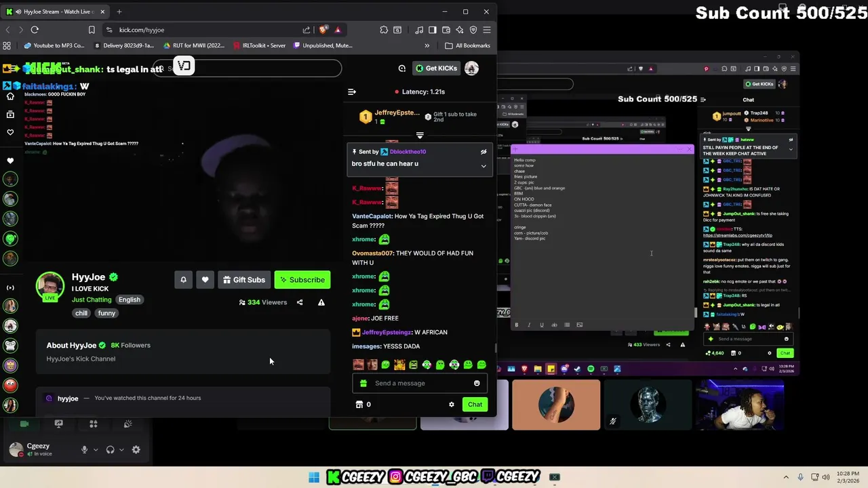Click the share icon in address bar
The height and width of the screenshot is (488, 868).
tap(307, 30)
